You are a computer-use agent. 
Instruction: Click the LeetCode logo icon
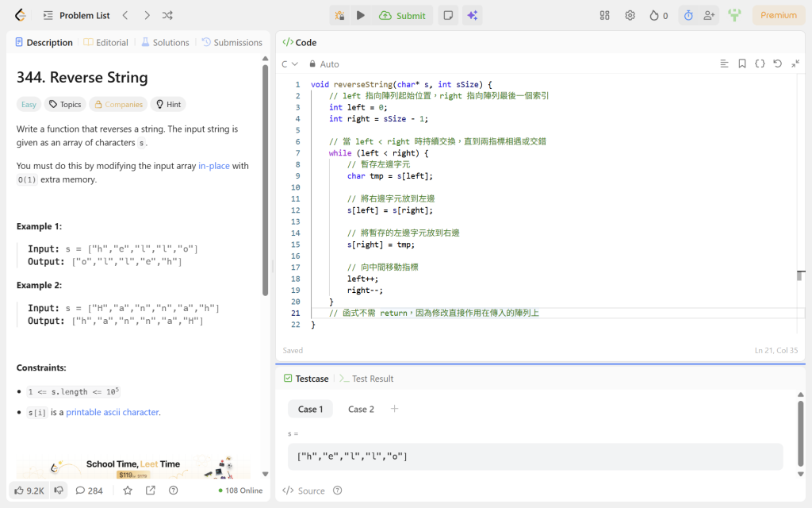pyautogui.click(x=20, y=16)
